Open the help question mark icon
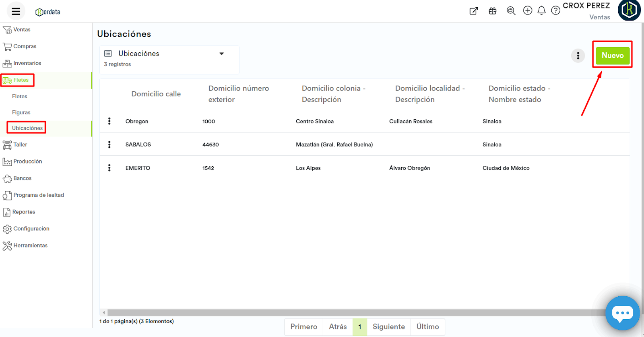Viewport: 644px width, 337px height. point(555,11)
